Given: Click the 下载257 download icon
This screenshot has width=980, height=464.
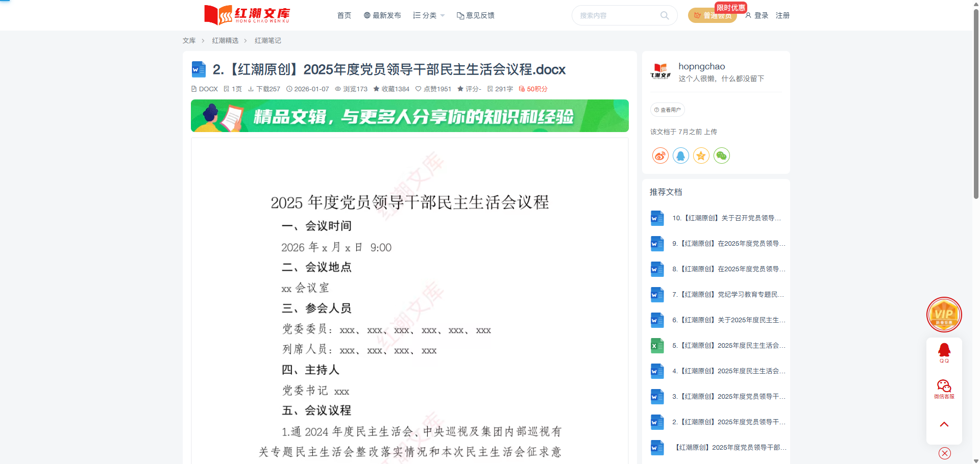Looking at the screenshot, I should 251,89.
